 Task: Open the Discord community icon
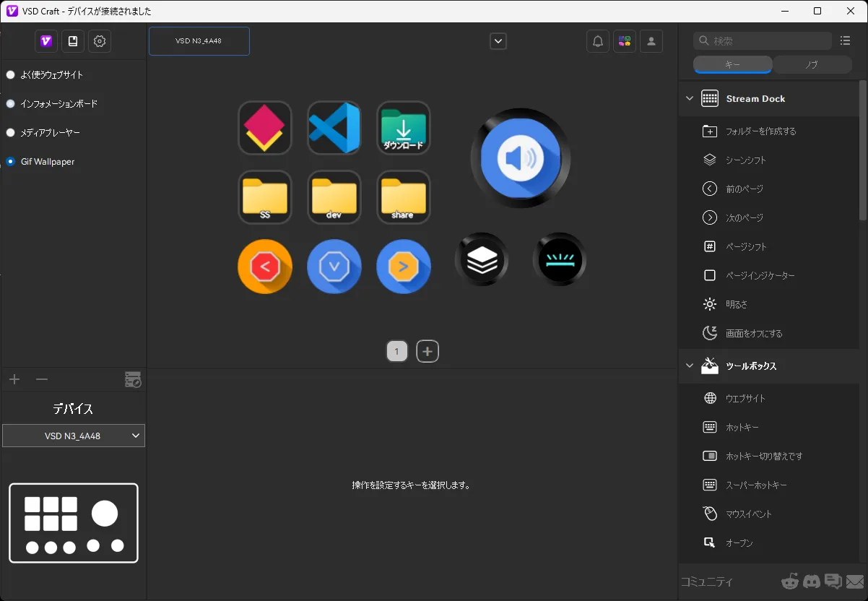pos(812,581)
